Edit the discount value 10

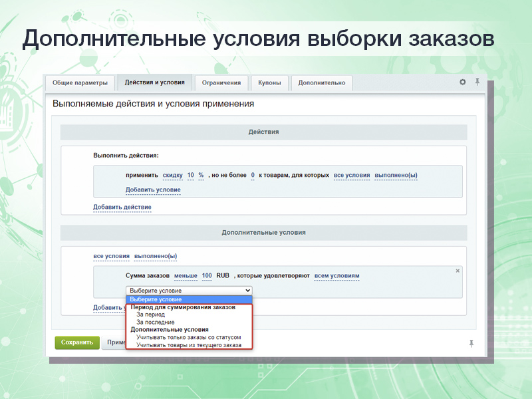190,176
